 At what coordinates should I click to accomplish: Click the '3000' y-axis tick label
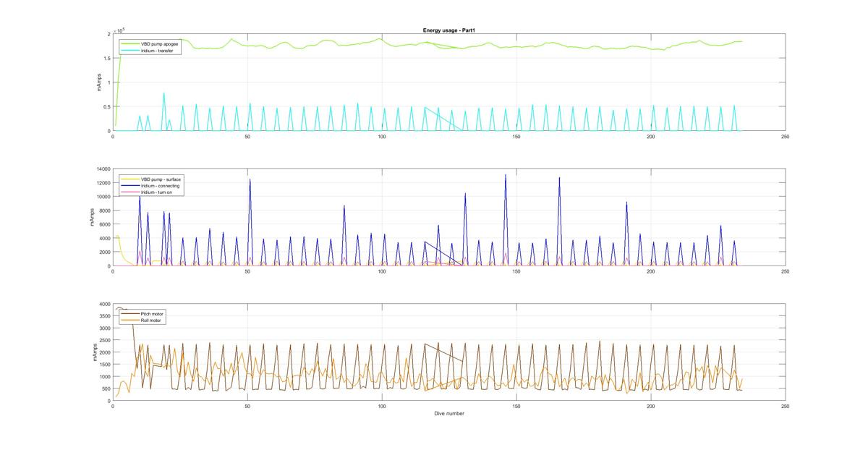[x=104, y=328]
